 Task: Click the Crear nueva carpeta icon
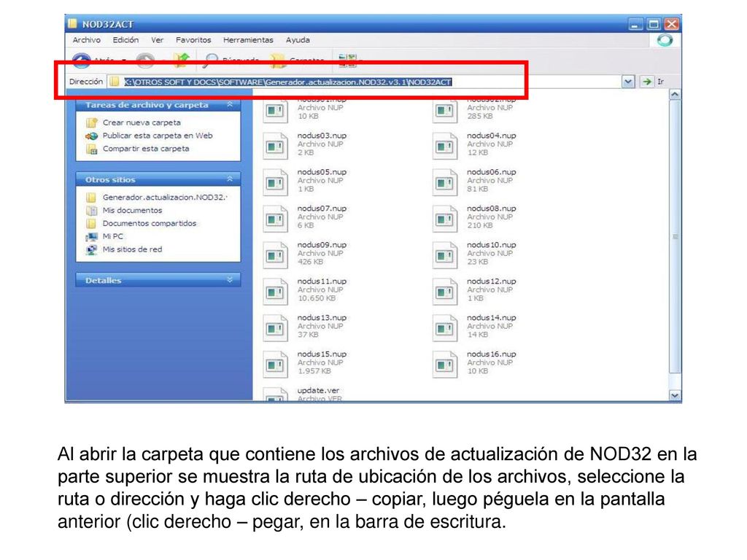pos(91,122)
